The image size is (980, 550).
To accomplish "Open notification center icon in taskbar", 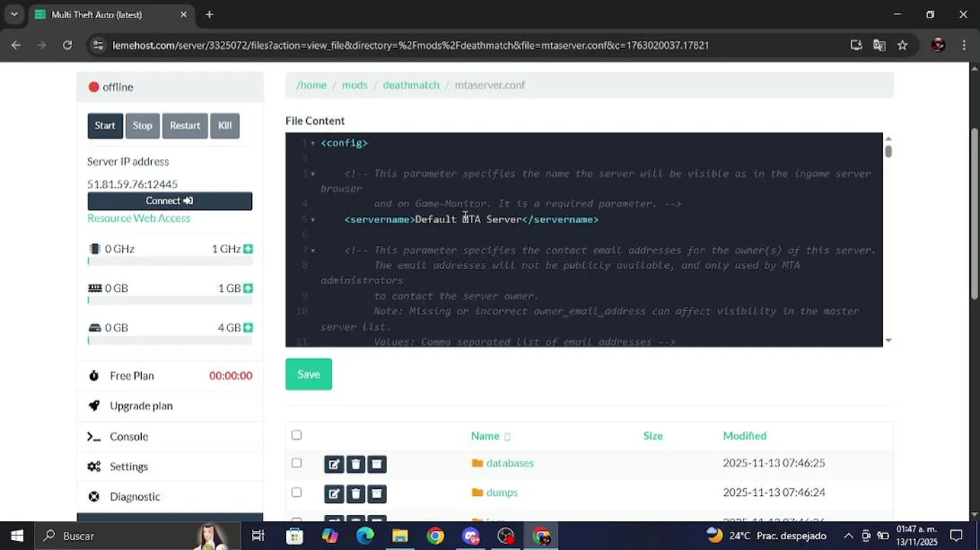I will (x=956, y=535).
